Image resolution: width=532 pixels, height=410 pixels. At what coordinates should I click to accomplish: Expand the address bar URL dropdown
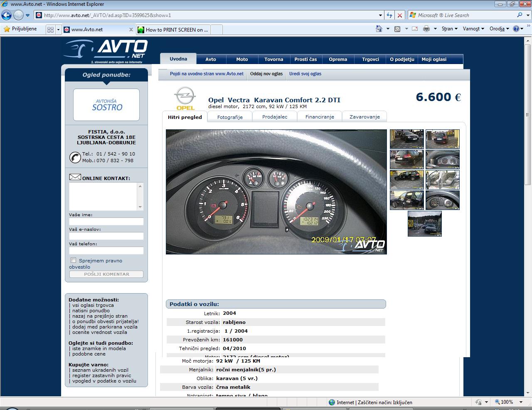380,15
